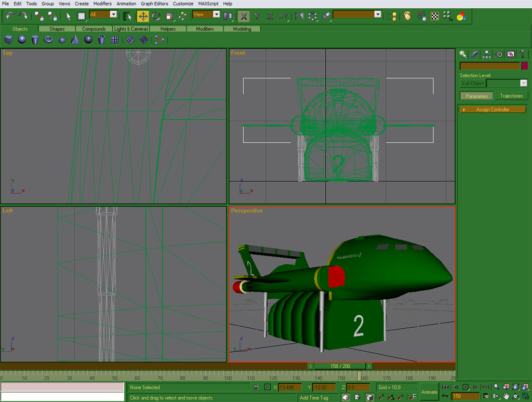Image resolution: width=532 pixels, height=402 pixels.
Task: Click the Play Animation button
Action: coord(465,387)
